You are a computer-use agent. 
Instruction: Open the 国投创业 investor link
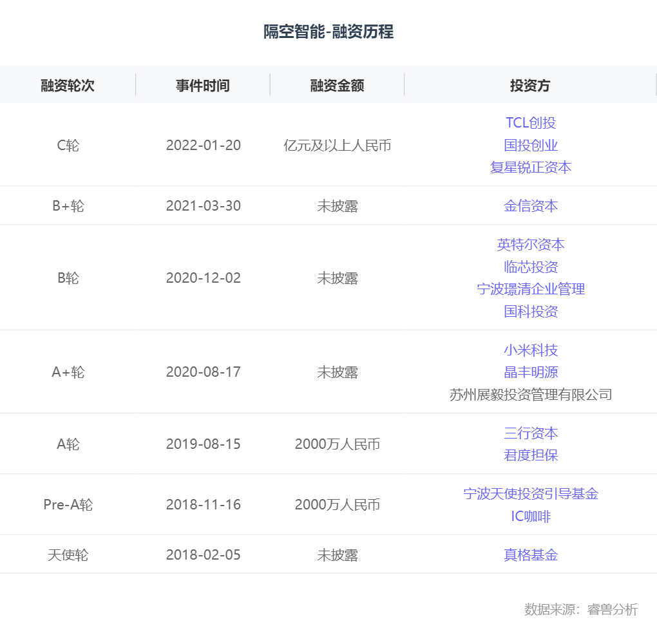[x=531, y=146]
